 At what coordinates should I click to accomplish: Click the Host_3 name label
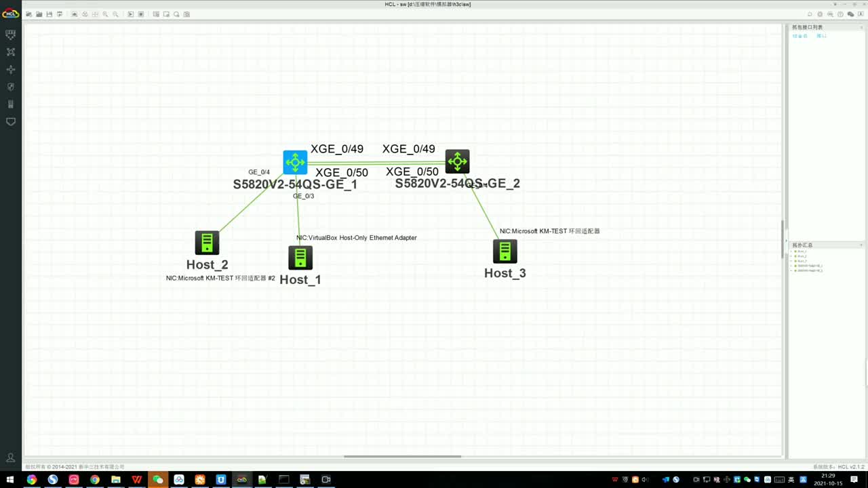click(505, 273)
